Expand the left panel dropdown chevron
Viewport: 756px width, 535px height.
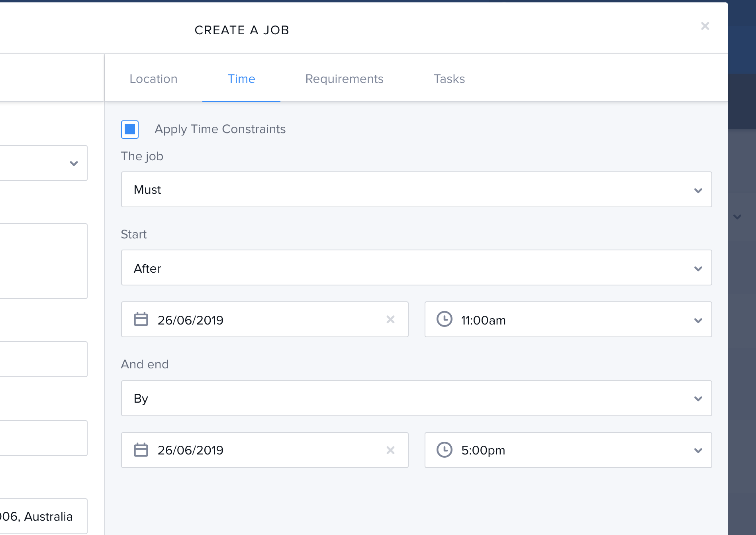74,163
